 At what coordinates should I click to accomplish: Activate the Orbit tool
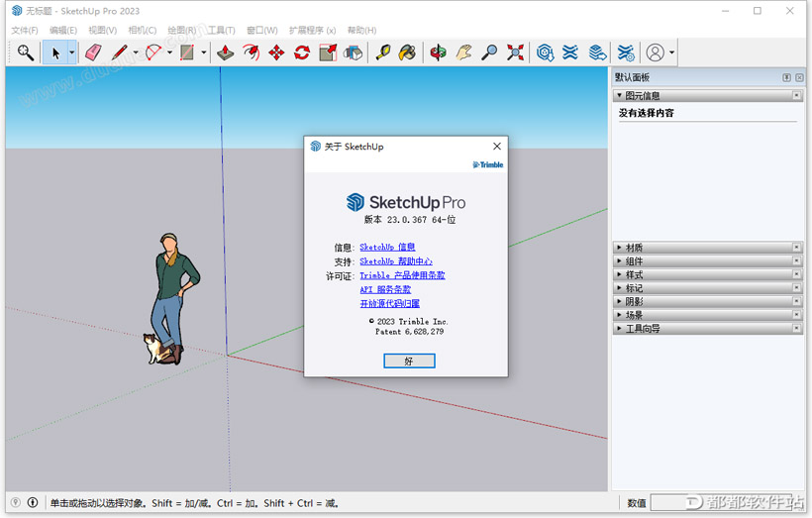coord(438,52)
